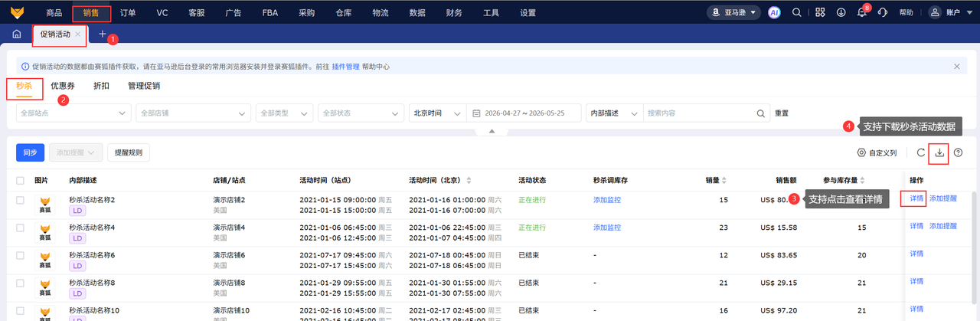
Task: Collapse the filter panel arrow
Action: (x=492, y=132)
